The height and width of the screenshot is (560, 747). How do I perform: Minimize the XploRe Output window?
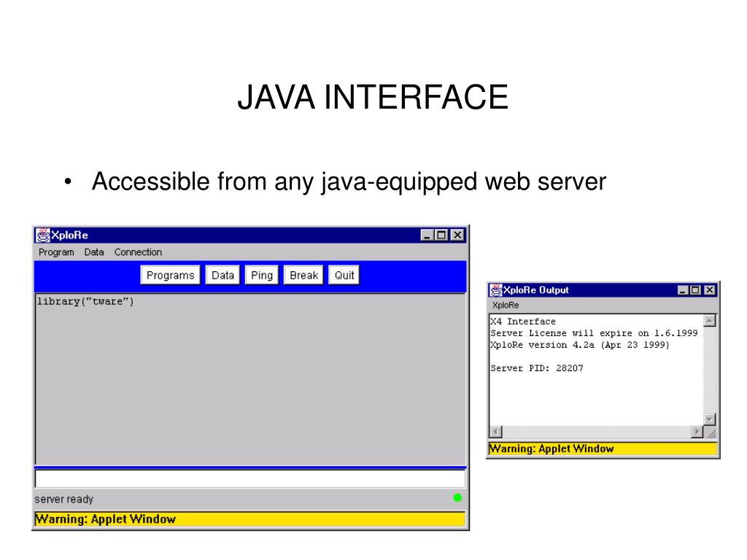(x=683, y=290)
